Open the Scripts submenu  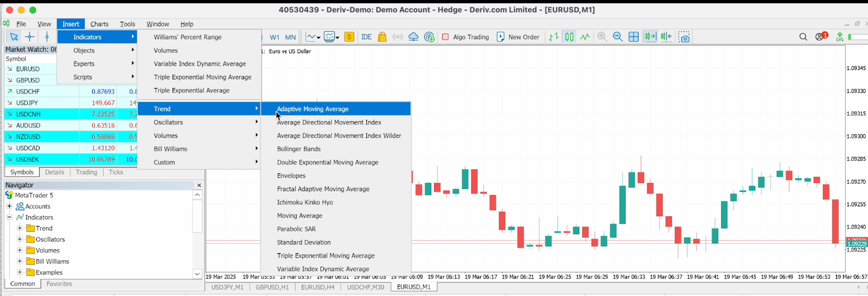pos(97,77)
